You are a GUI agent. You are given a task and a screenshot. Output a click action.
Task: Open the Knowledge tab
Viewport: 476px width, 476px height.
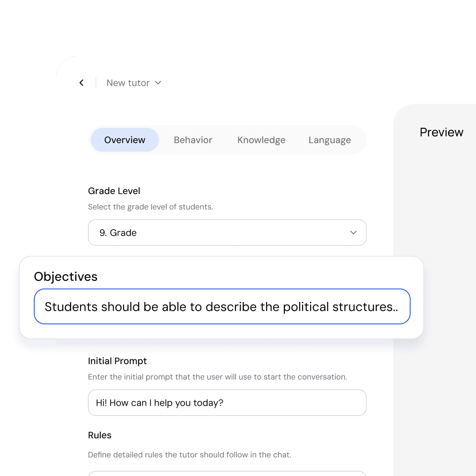tap(261, 140)
